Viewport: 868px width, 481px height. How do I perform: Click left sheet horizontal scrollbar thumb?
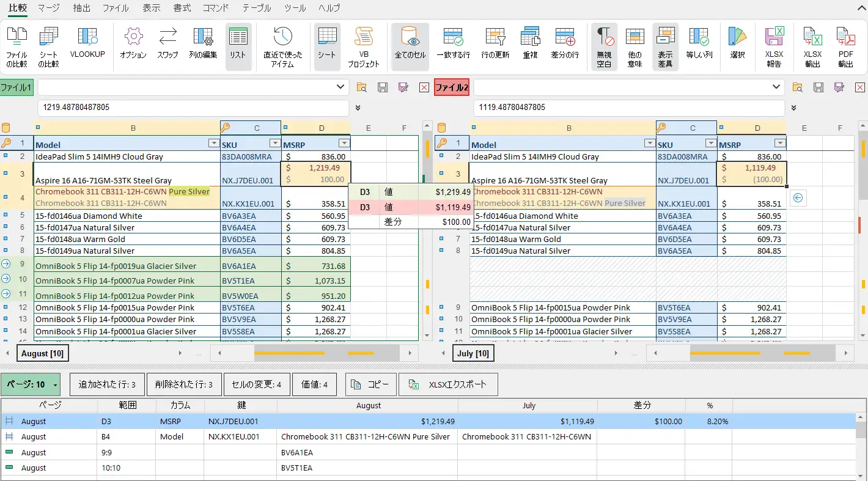(x=326, y=353)
